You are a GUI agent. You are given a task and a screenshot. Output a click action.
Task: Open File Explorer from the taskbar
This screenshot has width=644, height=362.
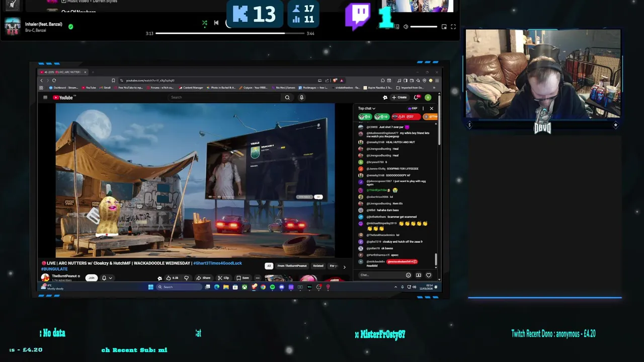coord(226,287)
